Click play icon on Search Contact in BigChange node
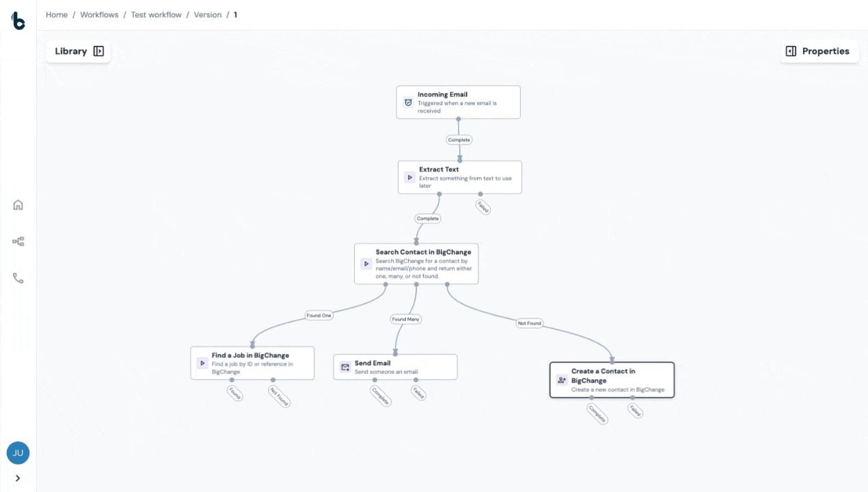 pos(366,264)
